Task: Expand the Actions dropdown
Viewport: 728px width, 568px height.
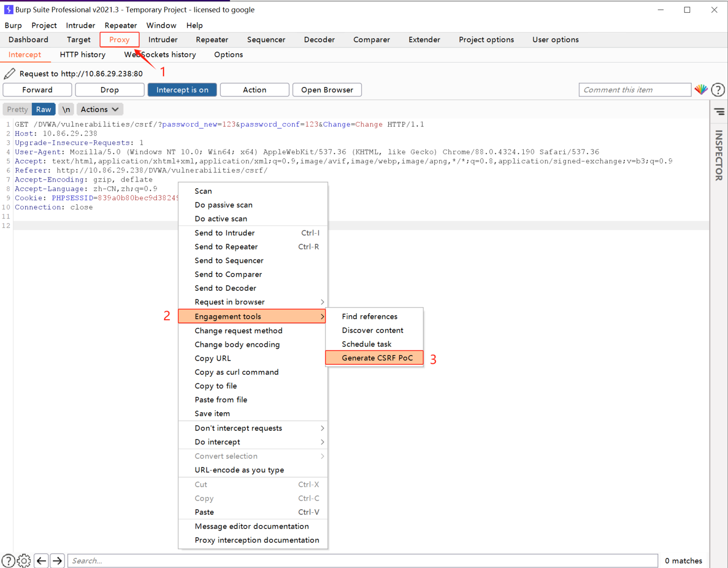Action: pyautogui.click(x=100, y=109)
